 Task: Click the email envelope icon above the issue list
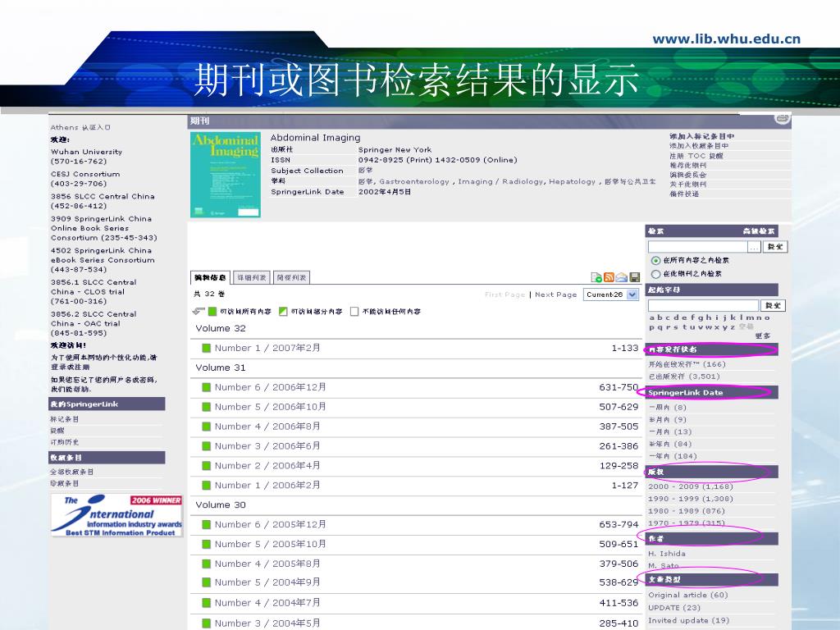(622, 277)
